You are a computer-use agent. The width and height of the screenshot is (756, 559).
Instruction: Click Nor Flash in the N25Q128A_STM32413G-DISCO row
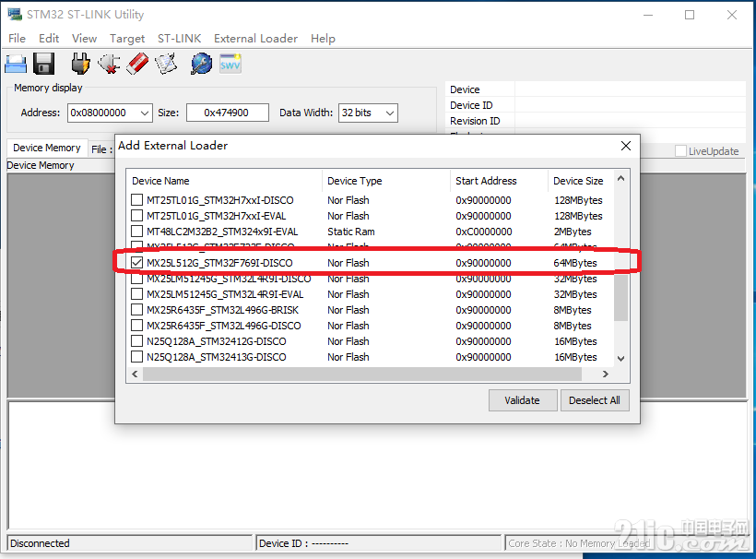348,357
